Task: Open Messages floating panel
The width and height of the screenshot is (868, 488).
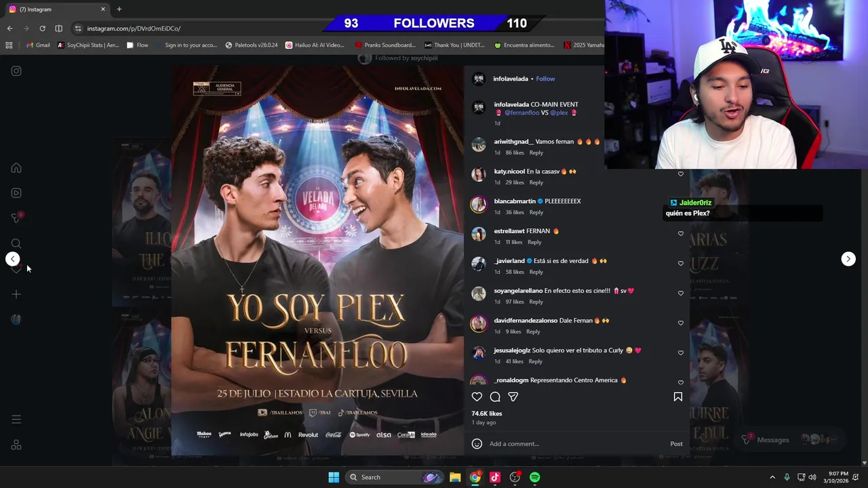Action: click(789, 440)
